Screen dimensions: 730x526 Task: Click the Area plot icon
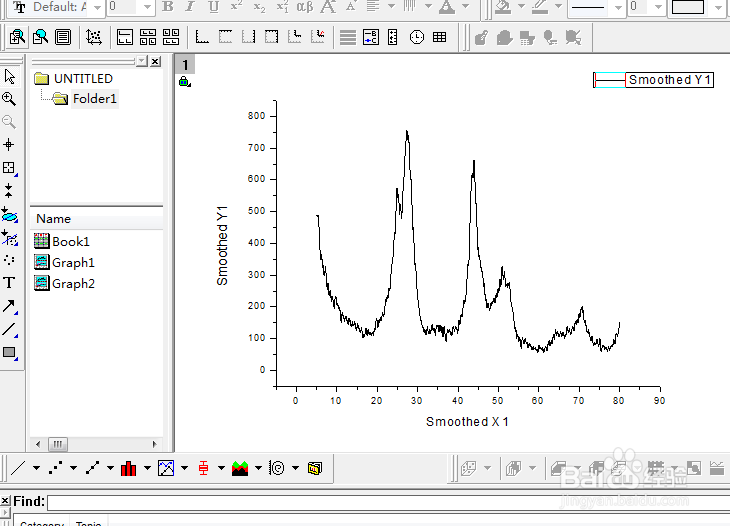pos(240,468)
